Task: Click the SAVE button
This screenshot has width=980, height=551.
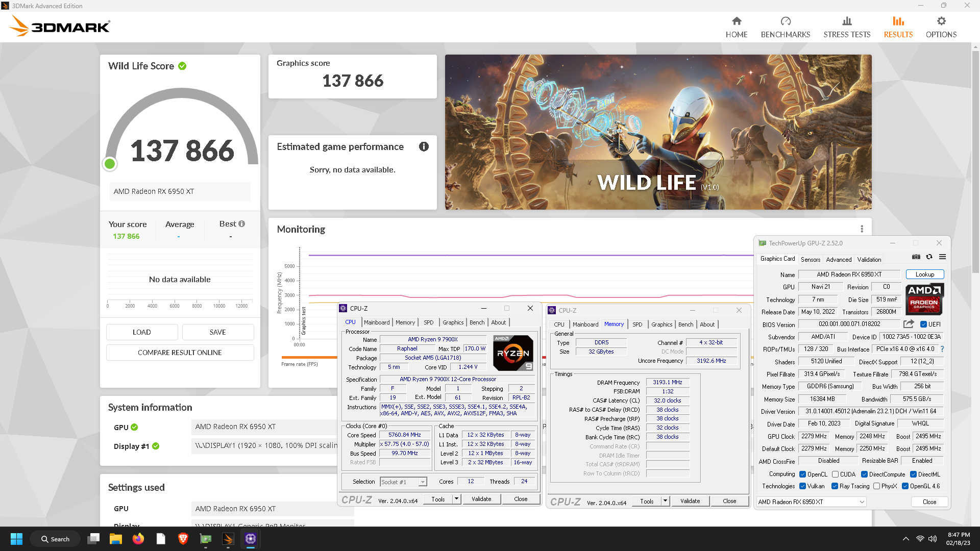Action: pos(218,332)
